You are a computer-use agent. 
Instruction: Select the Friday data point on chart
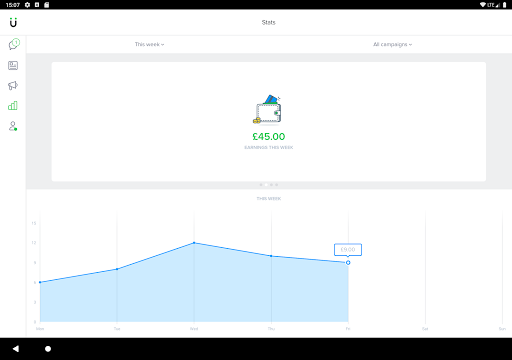pyautogui.click(x=348, y=263)
